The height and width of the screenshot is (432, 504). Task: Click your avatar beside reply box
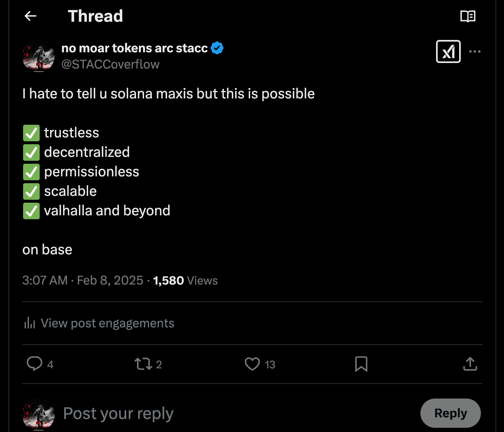click(38, 414)
